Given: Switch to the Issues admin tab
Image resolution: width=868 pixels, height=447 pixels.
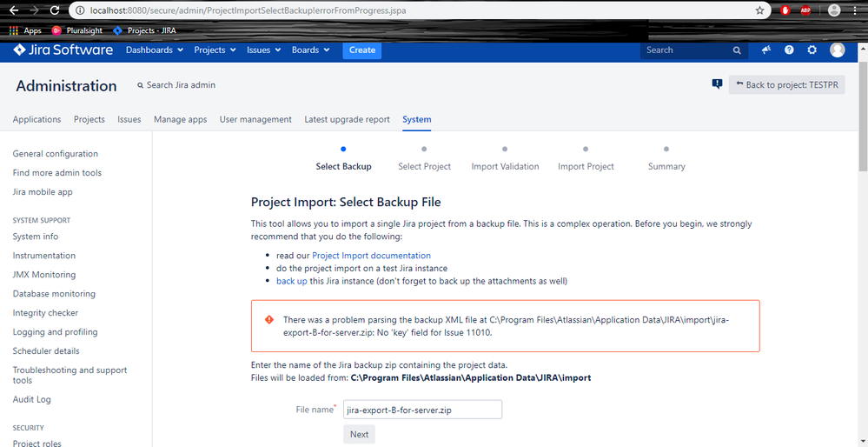Looking at the screenshot, I should [129, 119].
